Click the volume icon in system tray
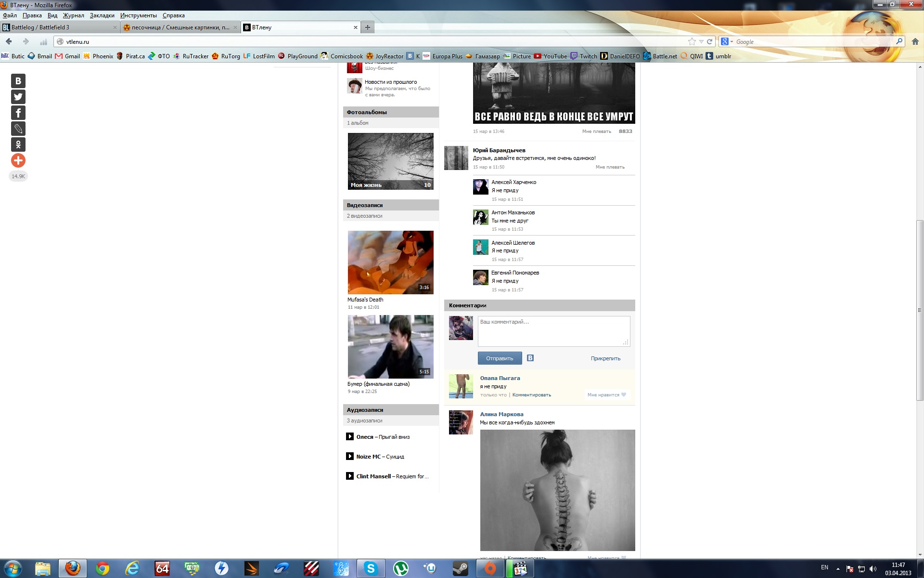 pyautogui.click(x=873, y=569)
